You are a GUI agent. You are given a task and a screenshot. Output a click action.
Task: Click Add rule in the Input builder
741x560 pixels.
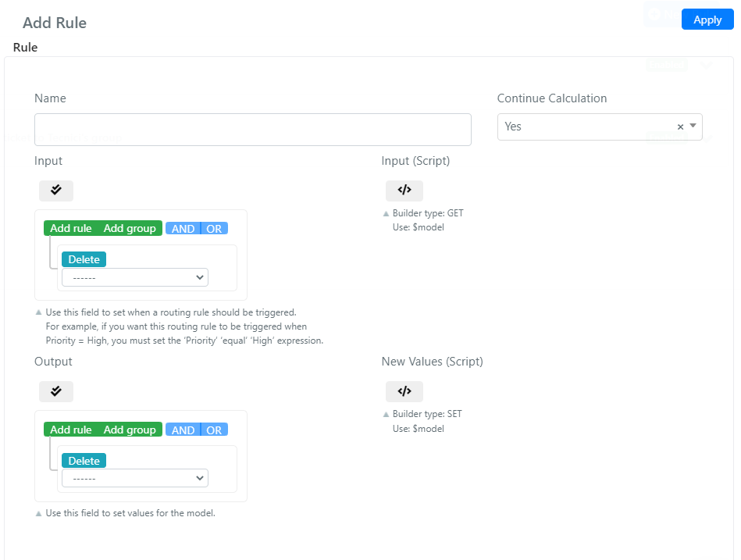point(71,228)
